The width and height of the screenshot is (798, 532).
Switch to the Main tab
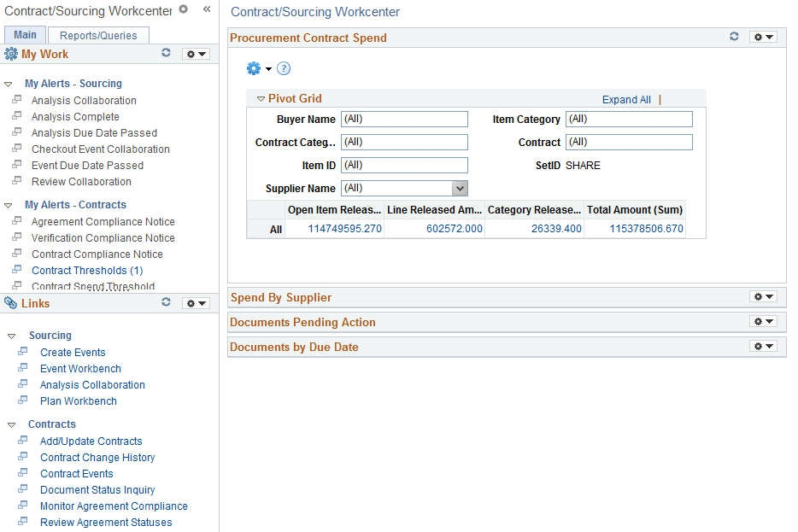pos(25,35)
